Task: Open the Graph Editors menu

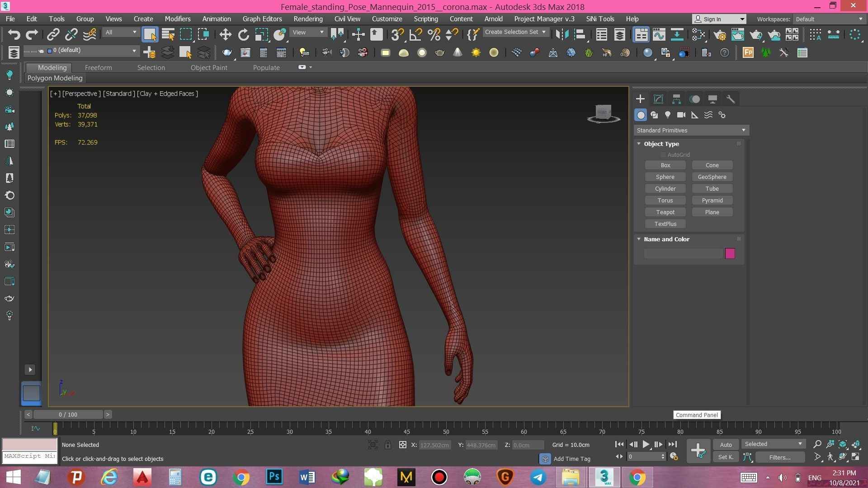Action: pos(262,19)
